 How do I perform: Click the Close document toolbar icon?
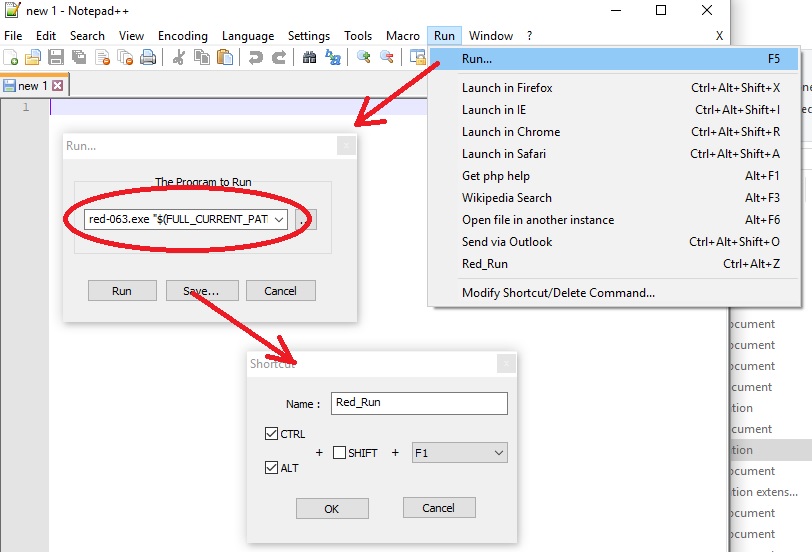(103, 57)
